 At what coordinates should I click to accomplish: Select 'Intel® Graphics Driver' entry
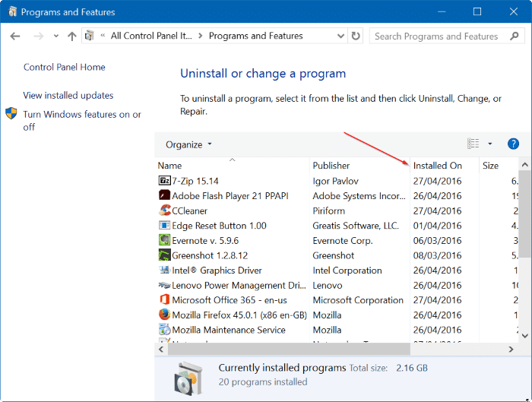point(217,271)
